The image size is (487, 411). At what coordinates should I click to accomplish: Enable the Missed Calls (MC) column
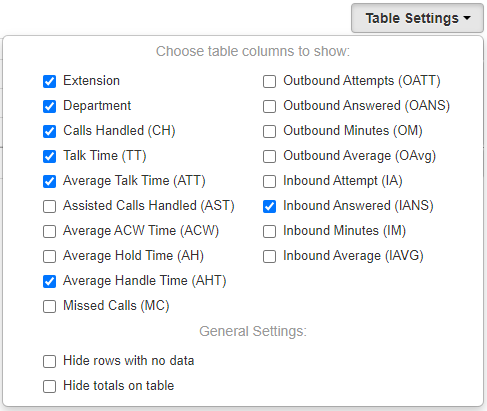pos(49,306)
